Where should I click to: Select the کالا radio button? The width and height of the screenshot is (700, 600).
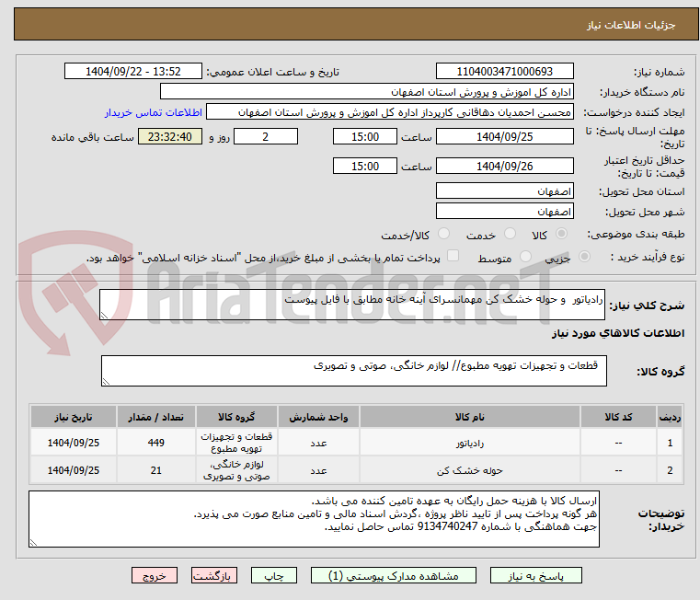[x=562, y=234]
